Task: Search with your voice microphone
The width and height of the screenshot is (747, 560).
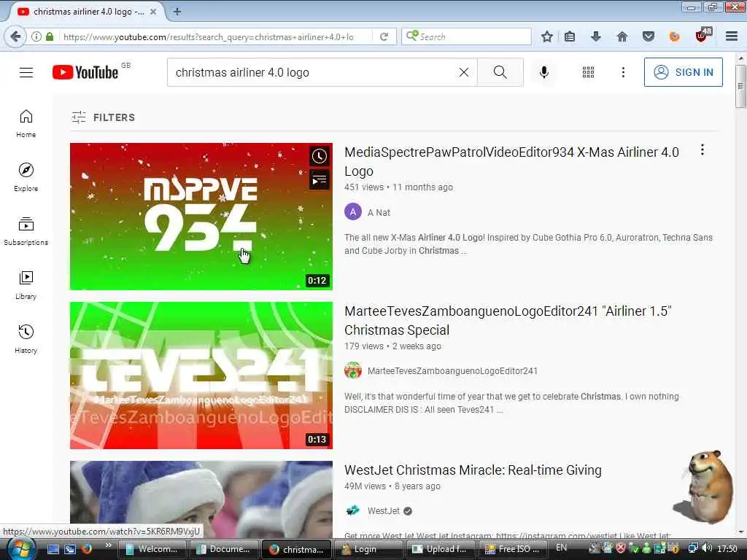Action: [544, 72]
